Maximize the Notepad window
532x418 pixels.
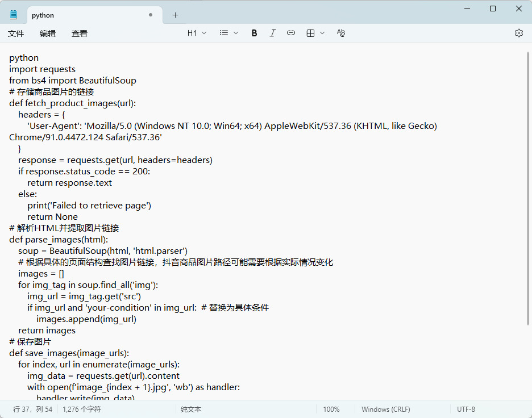(493, 9)
